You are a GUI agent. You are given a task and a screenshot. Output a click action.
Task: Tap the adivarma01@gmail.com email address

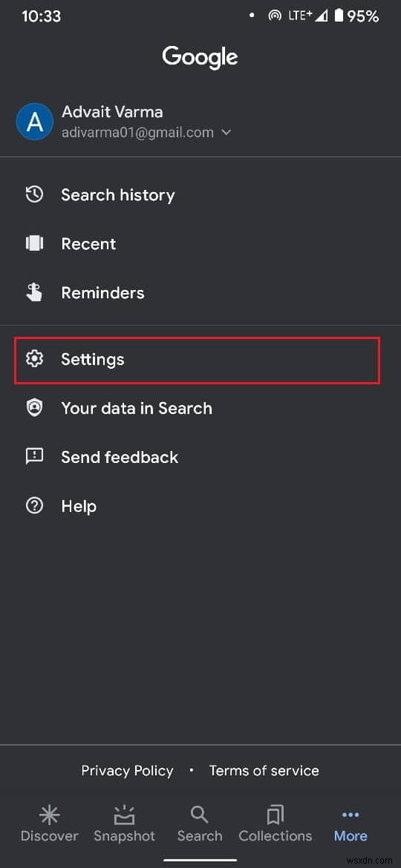point(137,133)
